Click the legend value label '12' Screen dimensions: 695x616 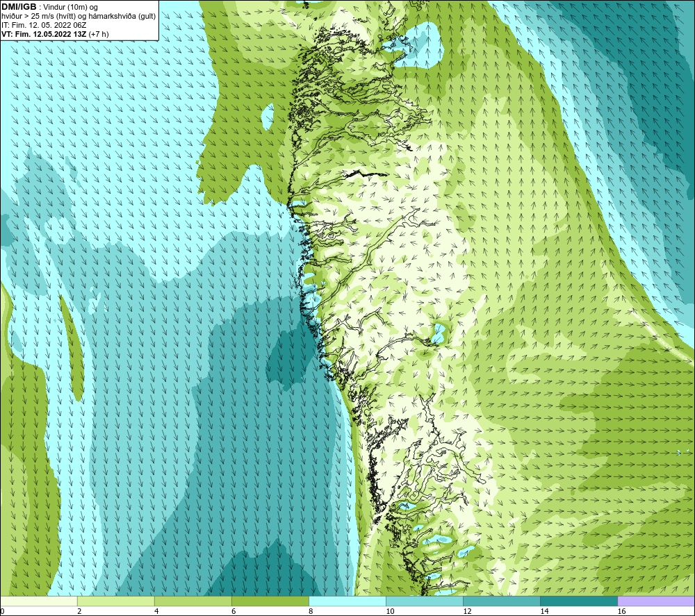467,611
